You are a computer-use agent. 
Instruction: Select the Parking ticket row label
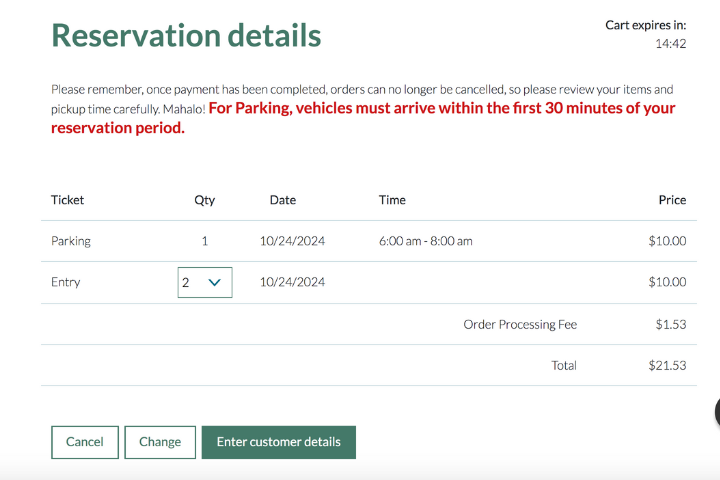coord(71,241)
